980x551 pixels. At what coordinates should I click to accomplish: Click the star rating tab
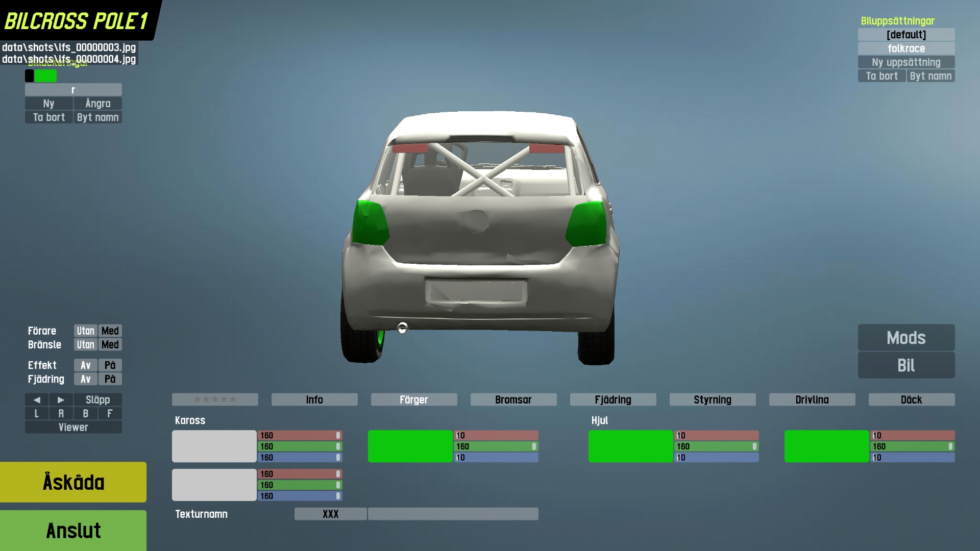point(215,399)
